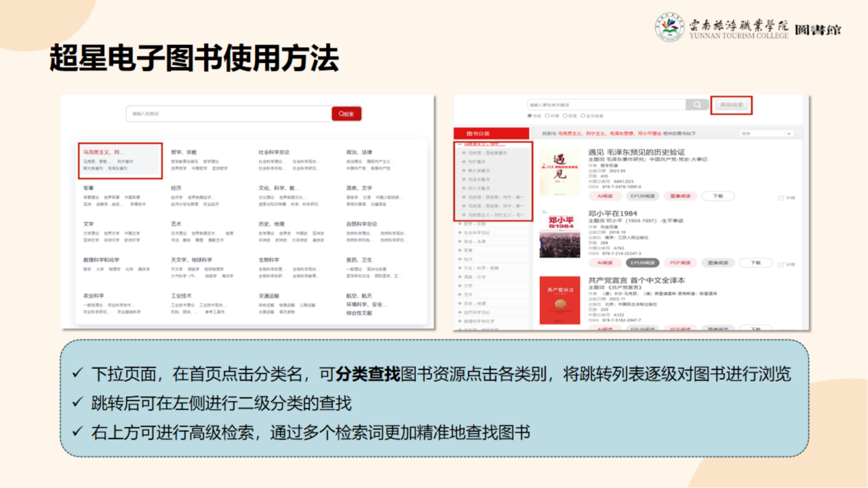Select the 书名 radio button
Screen dimensions: 868x488
coord(530,116)
